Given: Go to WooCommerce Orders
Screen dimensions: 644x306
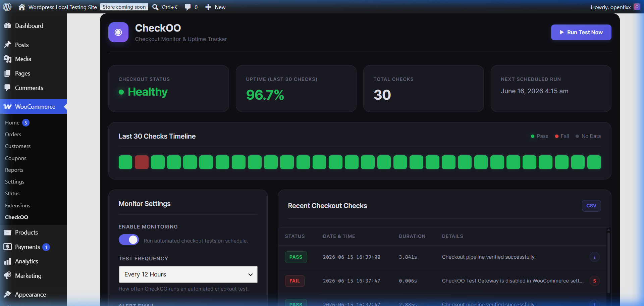Looking at the screenshot, I should [x=13, y=134].
